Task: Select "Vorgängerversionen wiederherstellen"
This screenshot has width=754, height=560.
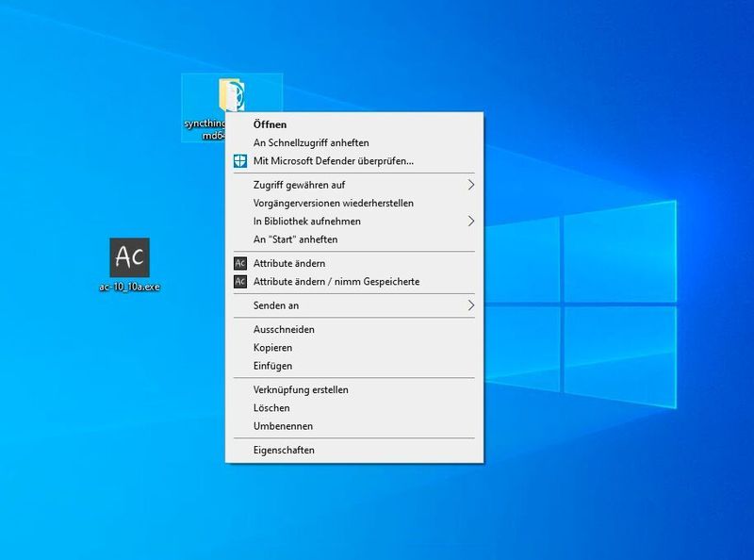Action: (335, 205)
